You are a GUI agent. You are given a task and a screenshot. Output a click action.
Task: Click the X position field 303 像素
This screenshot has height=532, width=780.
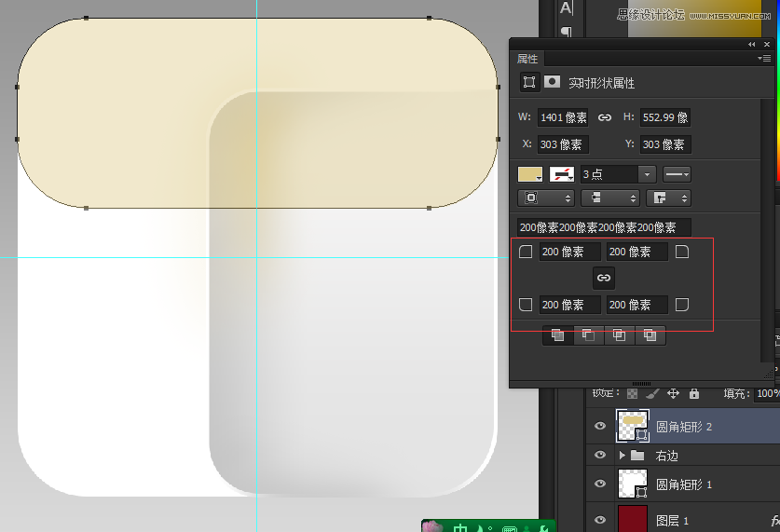[563, 144]
